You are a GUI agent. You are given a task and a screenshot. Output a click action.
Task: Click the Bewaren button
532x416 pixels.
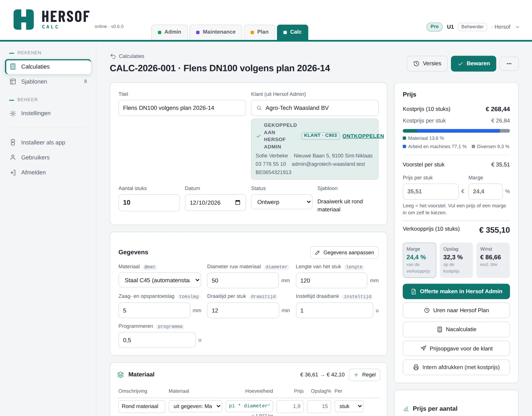(x=473, y=64)
